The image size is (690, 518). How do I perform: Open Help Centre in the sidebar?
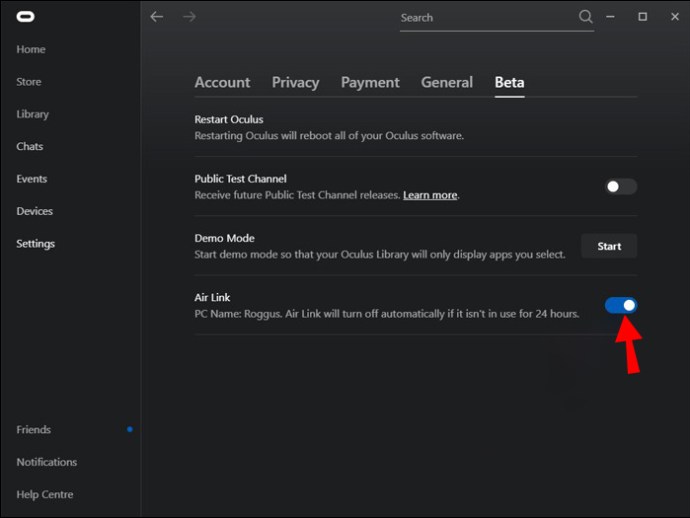[45, 495]
